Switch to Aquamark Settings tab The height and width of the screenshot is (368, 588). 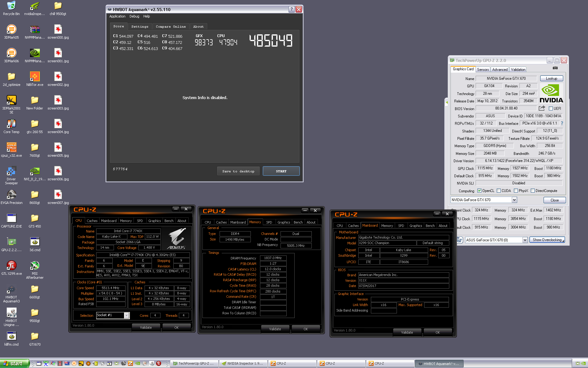140,26
